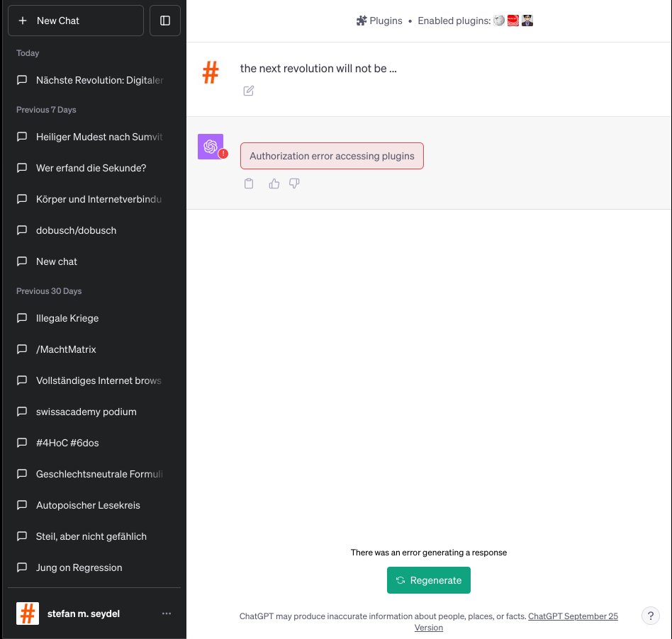
Task: Click the first enabled plugin icon (Wikipedia globe)
Action: 499,21
